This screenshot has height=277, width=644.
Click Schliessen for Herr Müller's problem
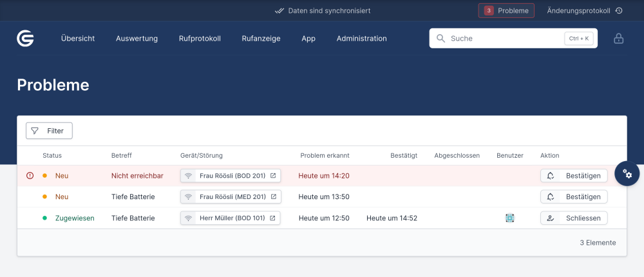coord(573,218)
